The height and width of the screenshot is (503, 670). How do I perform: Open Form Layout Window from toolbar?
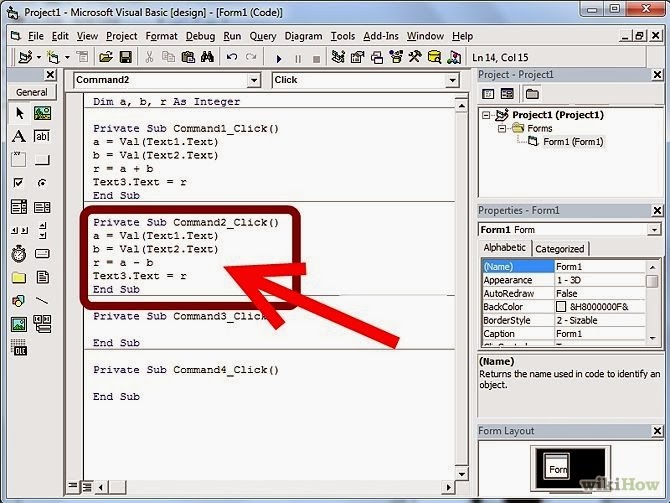click(376, 57)
